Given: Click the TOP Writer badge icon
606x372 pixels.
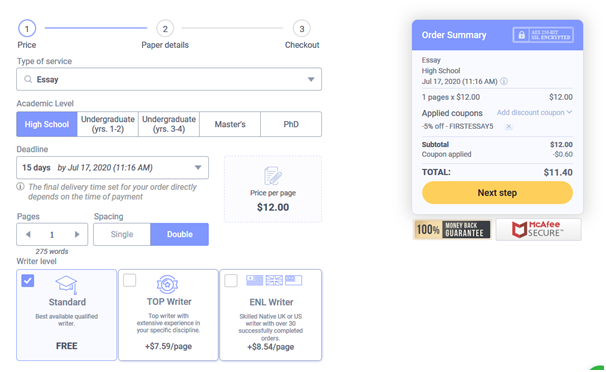Looking at the screenshot, I should point(167,285).
